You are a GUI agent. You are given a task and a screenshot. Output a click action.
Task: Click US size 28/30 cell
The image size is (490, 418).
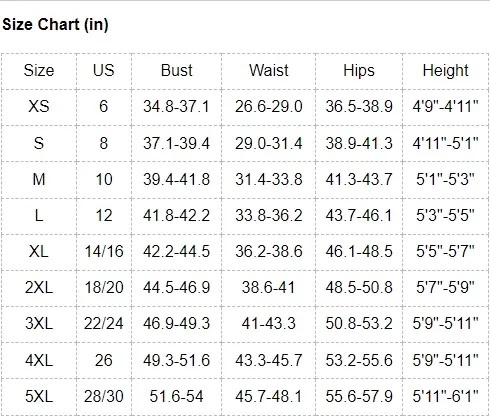pyautogui.click(x=104, y=396)
